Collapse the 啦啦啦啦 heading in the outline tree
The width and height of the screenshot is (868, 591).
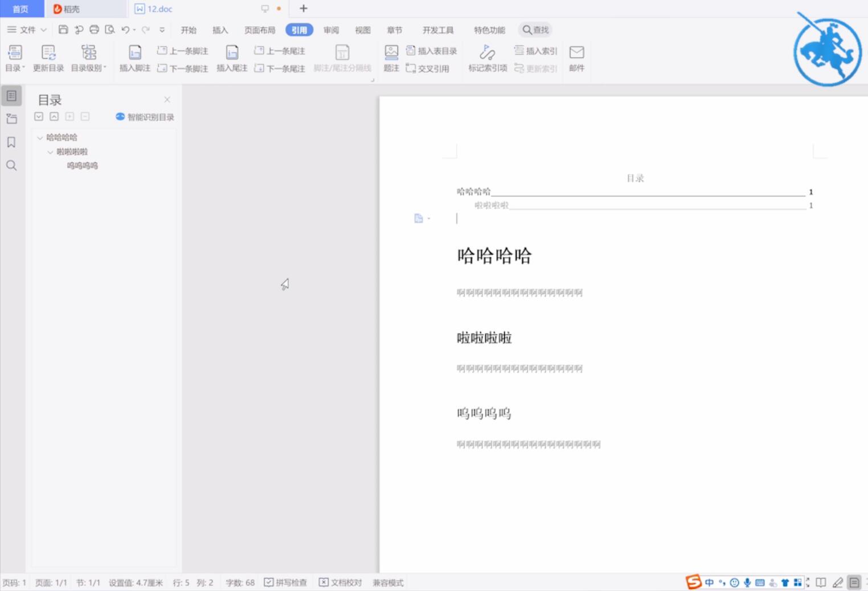tap(50, 152)
